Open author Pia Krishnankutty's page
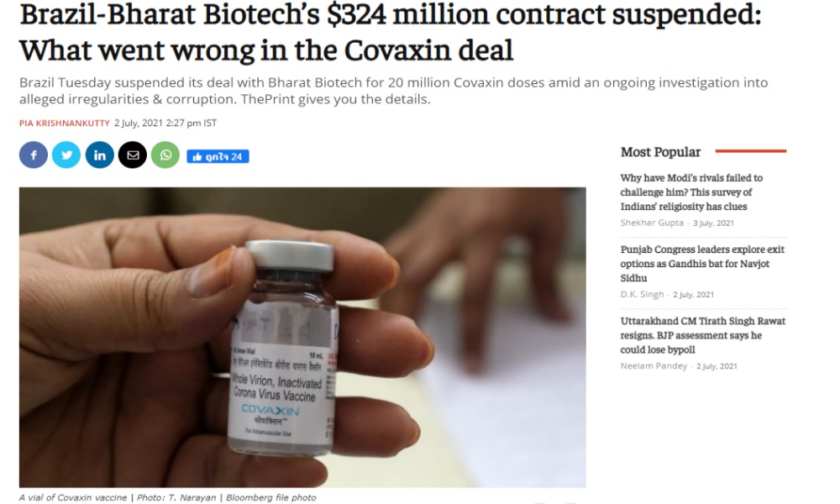Viewport: 840px width, 504px height. point(64,123)
